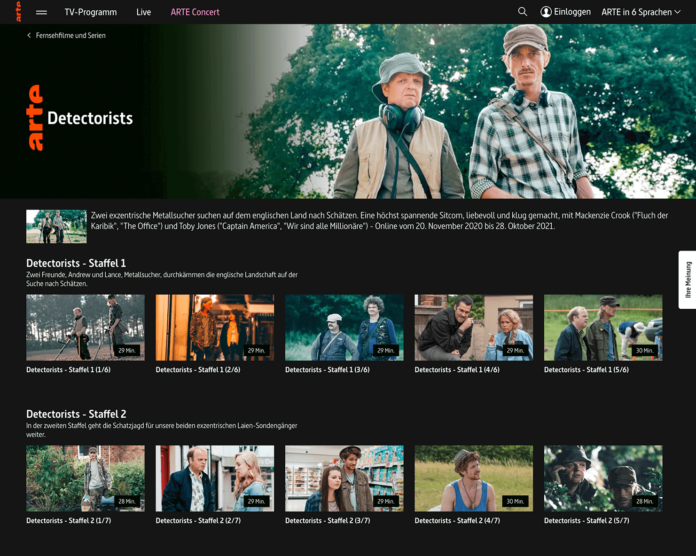This screenshot has width=696, height=556.
Task: Click the ARTE logo in top bar
Action: click(x=19, y=12)
